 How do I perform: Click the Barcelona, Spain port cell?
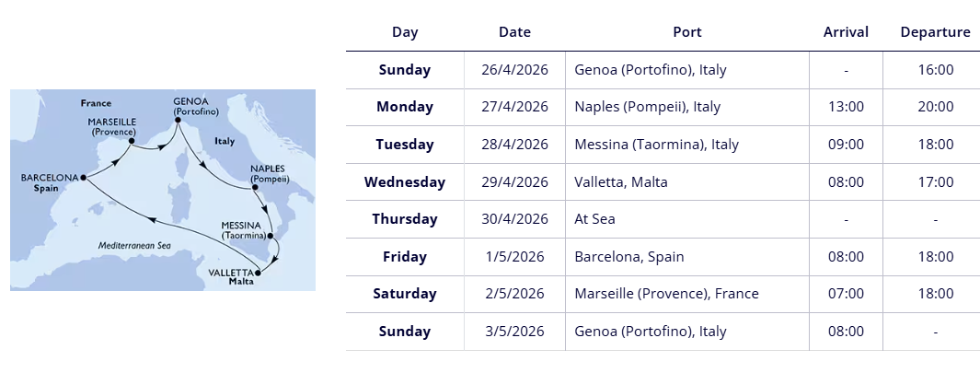[628, 257]
